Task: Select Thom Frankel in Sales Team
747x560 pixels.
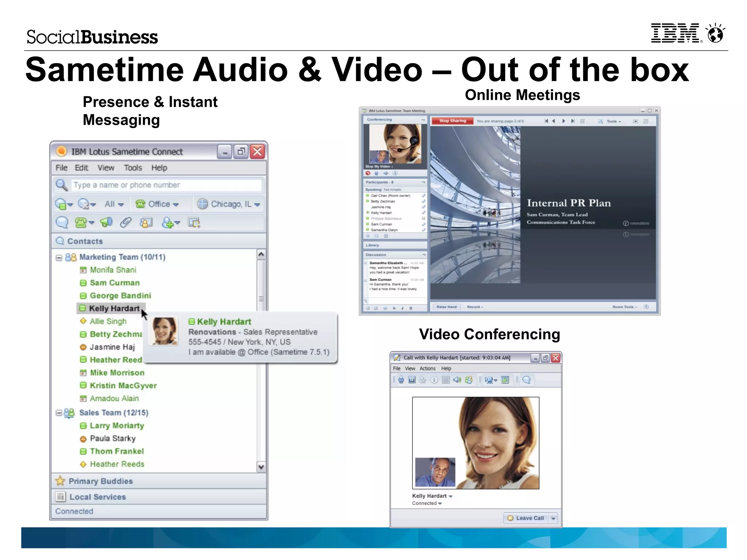Action: click(x=117, y=451)
